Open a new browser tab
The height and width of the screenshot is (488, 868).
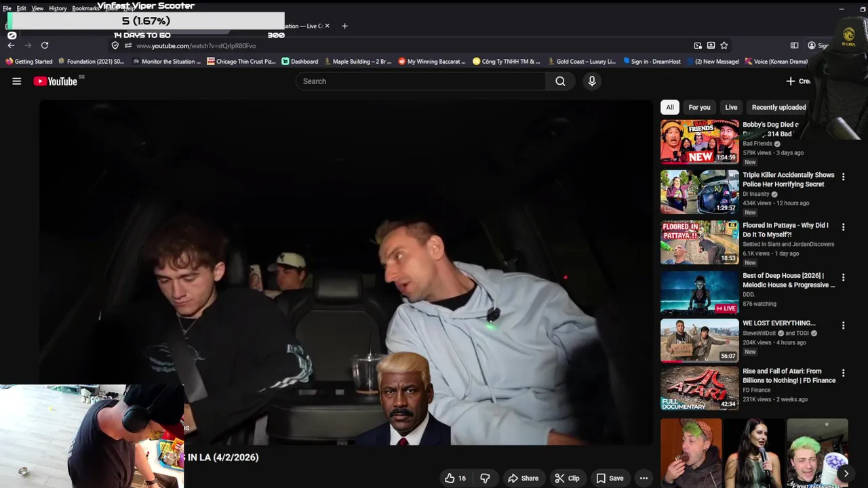pos(344,26)
